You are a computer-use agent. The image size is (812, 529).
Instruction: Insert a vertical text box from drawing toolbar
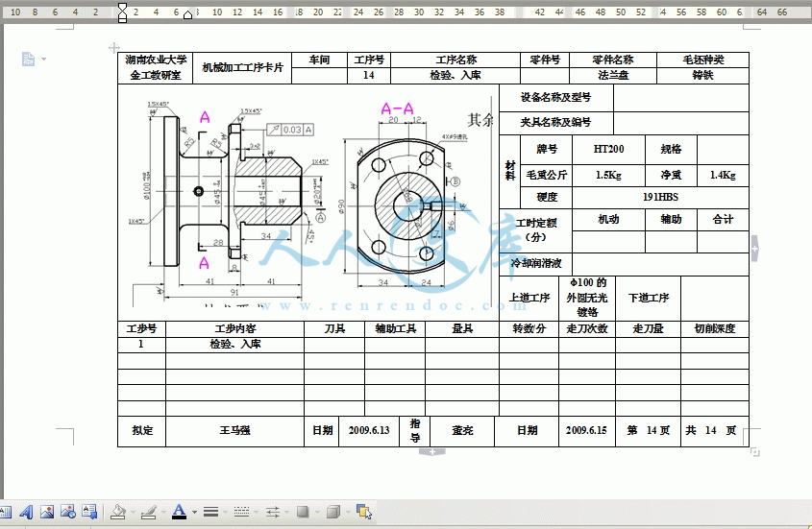click(x=6, y=512)
